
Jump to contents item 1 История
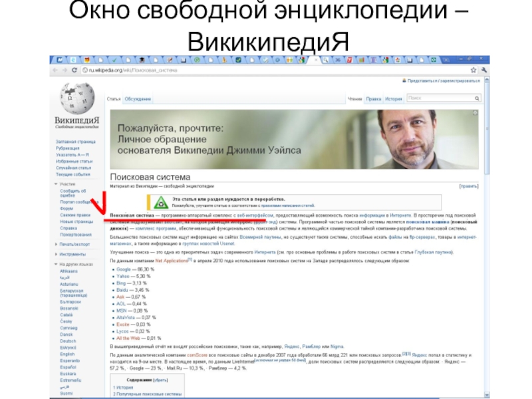[123, 388]
